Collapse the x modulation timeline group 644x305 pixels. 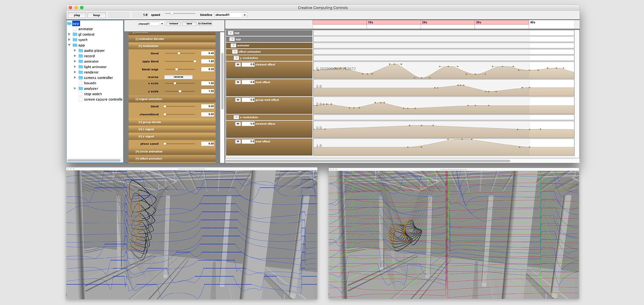click(x=236, y=117)
